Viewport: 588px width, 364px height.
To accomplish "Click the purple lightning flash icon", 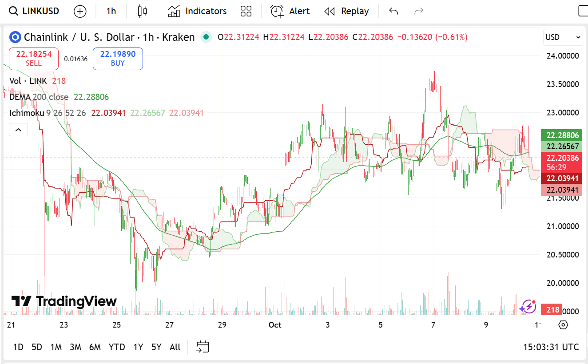I will (x=528, y=306).
